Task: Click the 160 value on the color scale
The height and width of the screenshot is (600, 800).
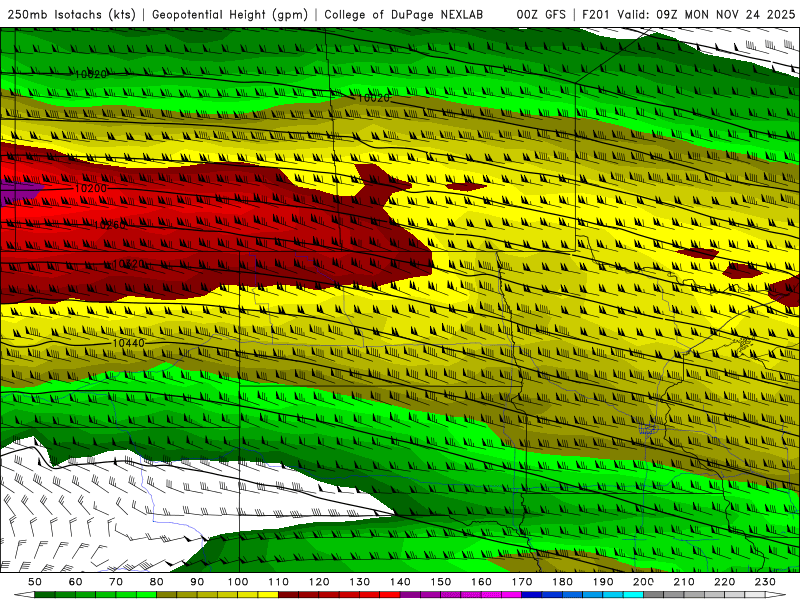Action: click(x=481, y=582)
